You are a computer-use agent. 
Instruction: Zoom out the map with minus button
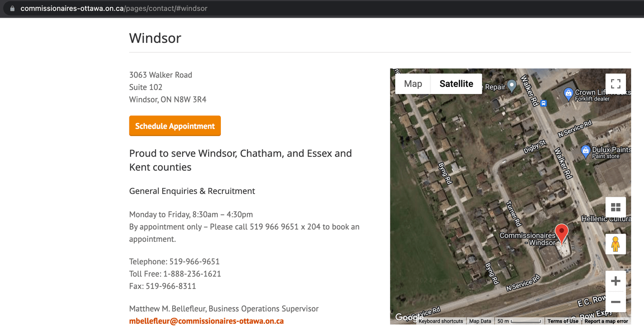[x=616, y=302]
